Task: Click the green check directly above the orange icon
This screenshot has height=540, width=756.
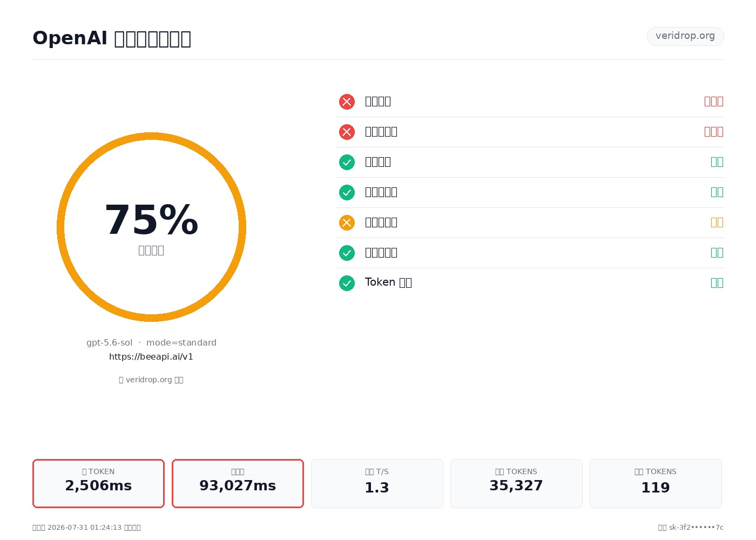Action: (347, 192)
